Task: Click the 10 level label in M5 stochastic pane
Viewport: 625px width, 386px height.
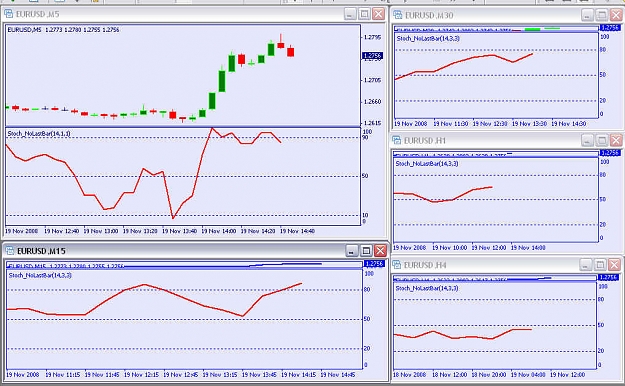Action: pyautogui.click(x=365, y=215)
